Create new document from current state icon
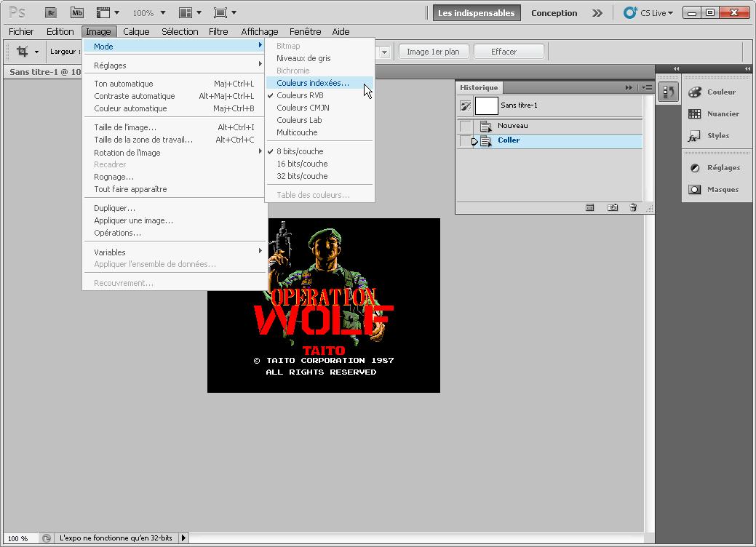Viewport: 756px width, 547px height. point(589,208)
